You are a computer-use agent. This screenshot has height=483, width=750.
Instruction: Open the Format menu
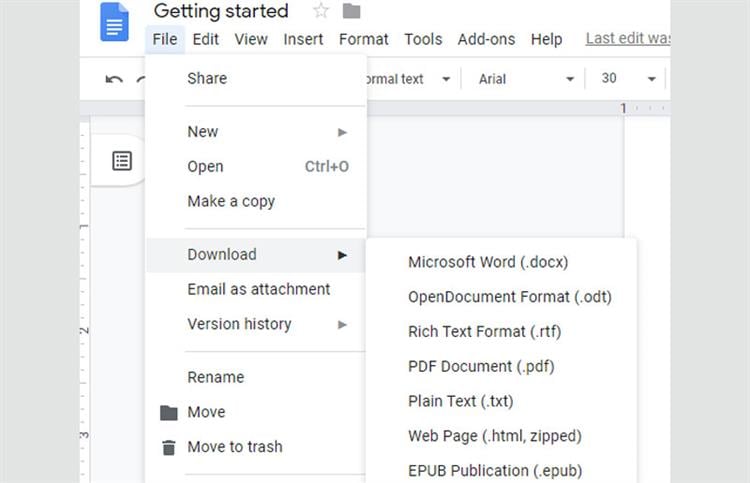364,39
